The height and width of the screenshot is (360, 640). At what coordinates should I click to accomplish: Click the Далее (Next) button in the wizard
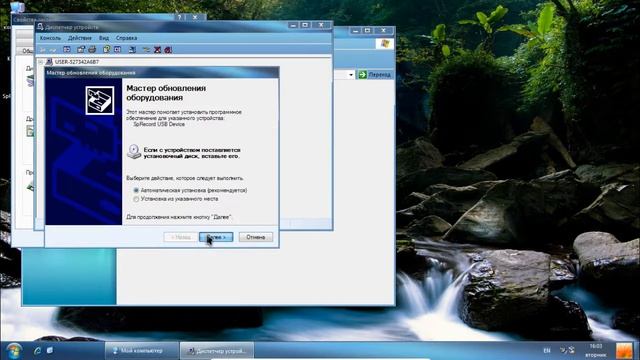point(216,237)
